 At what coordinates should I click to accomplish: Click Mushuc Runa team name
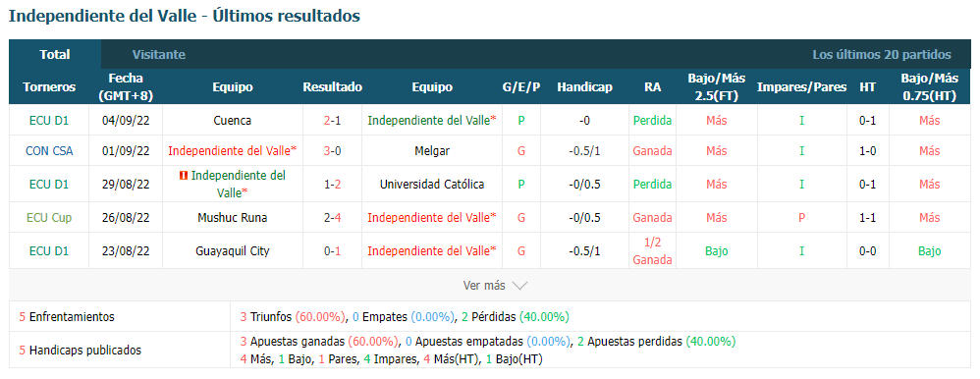pos(232,218)
